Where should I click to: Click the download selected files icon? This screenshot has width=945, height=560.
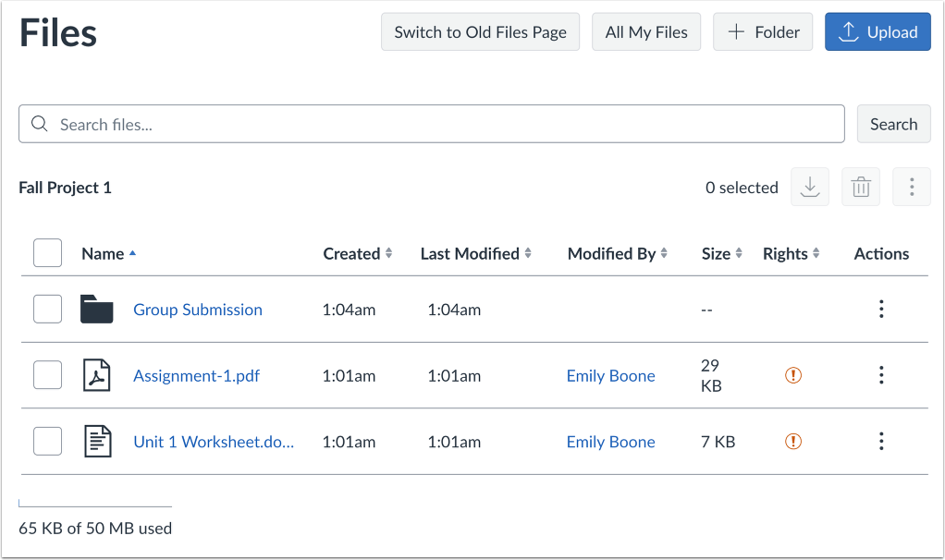809,188
